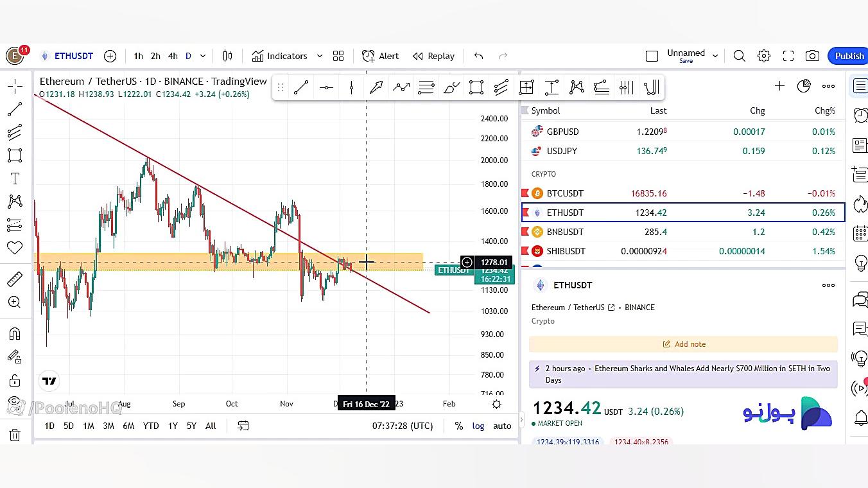Select the Zoom In magnifier tool
Image resolution: width=868 pixels, height=488 pixels.
pyautogui.click(x=15, y=302)
